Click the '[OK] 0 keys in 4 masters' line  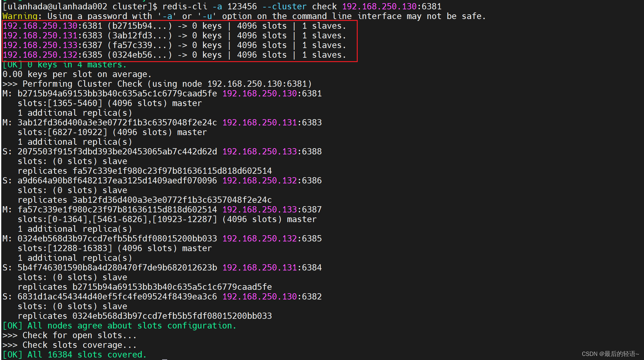[65, 65]
